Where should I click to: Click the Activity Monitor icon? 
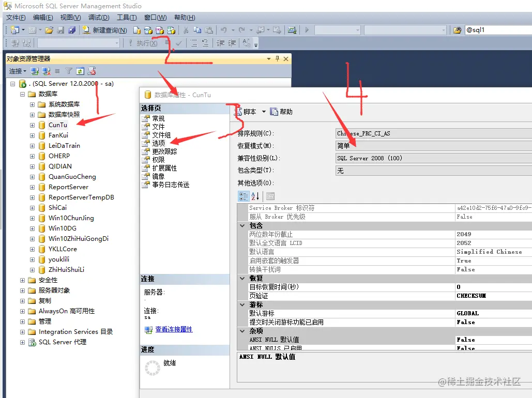[292, 30]
